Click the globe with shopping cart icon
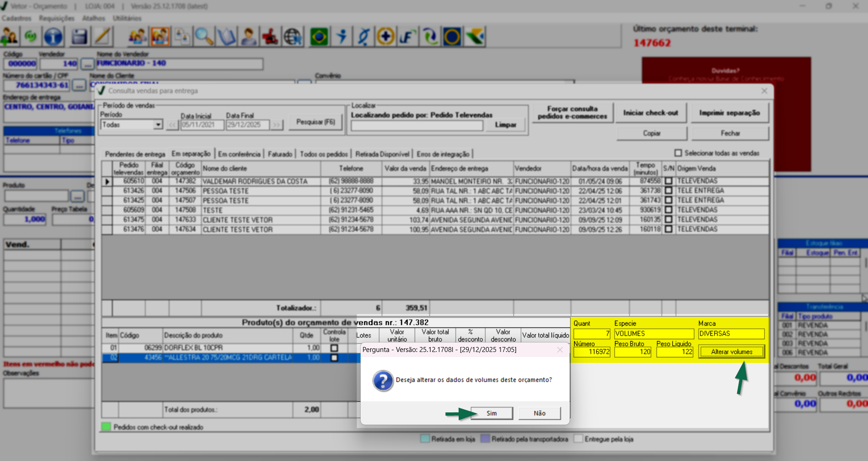The image size is (868, 461). pos(293,36)
